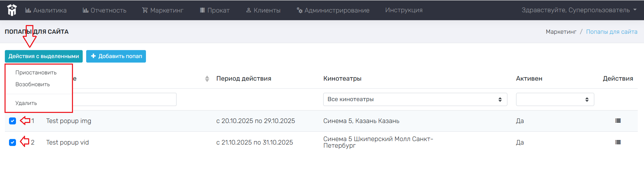Open the Отчетность menu

[104, 10]
